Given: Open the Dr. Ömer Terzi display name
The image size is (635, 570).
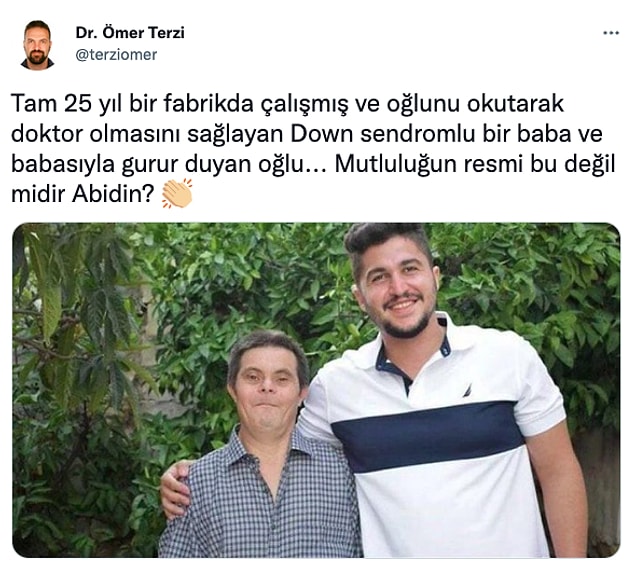Looking at the screenshot, I should [130, 32].
